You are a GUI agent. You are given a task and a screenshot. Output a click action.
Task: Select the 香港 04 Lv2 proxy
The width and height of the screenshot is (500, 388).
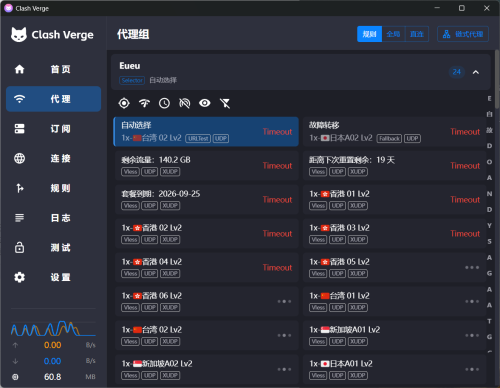coord(207,268)
